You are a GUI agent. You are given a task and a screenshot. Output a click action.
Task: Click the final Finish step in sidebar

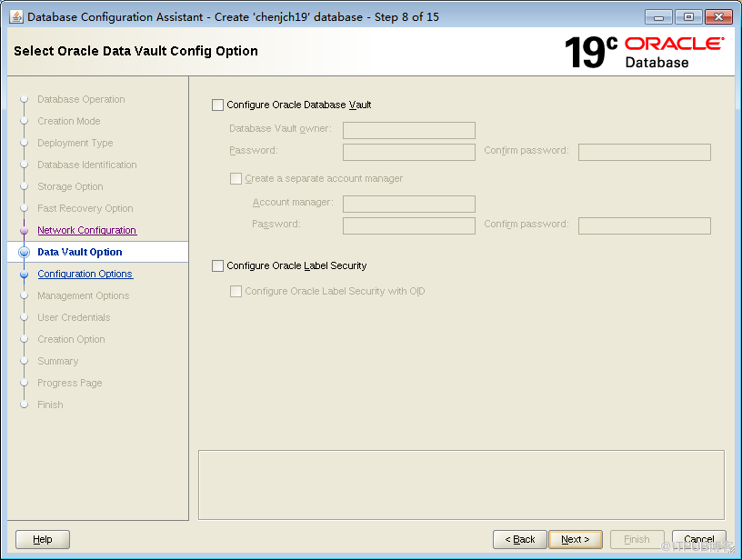(x=50, y=405)
